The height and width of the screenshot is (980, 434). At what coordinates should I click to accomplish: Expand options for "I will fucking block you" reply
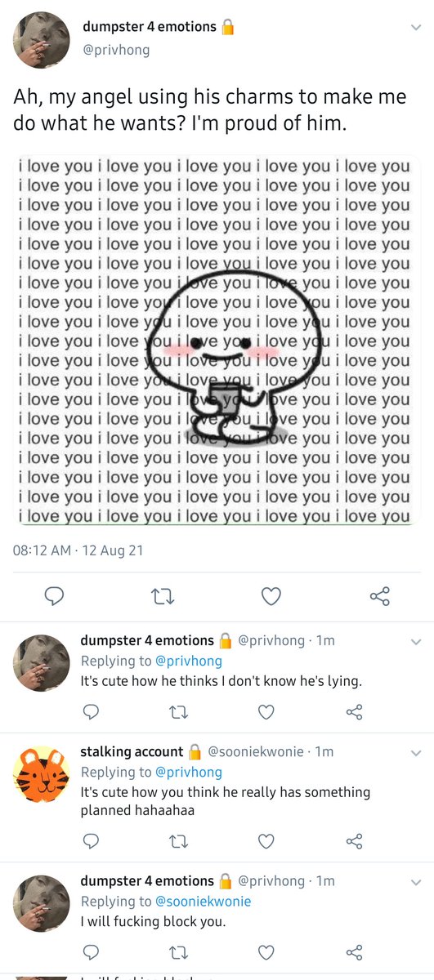415,882
